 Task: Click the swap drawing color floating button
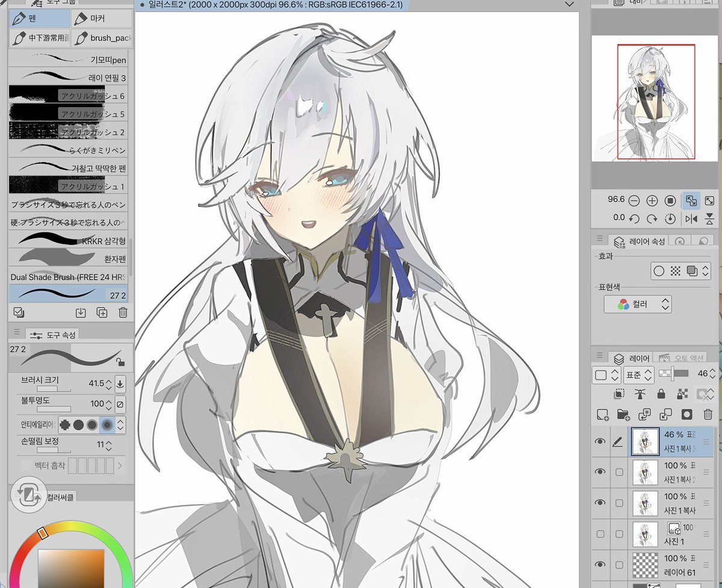pyautogui.click(x=28, y=495)
